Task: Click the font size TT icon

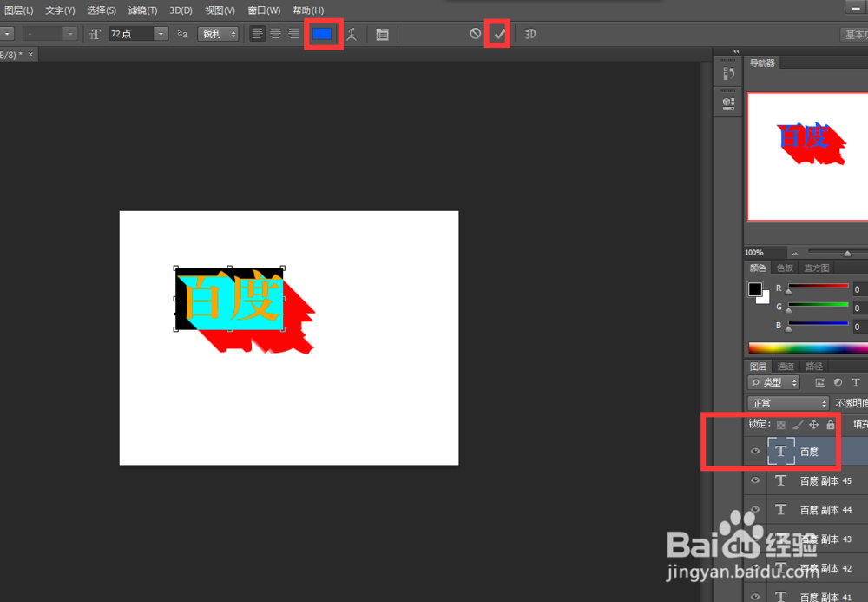Action: 95,34
